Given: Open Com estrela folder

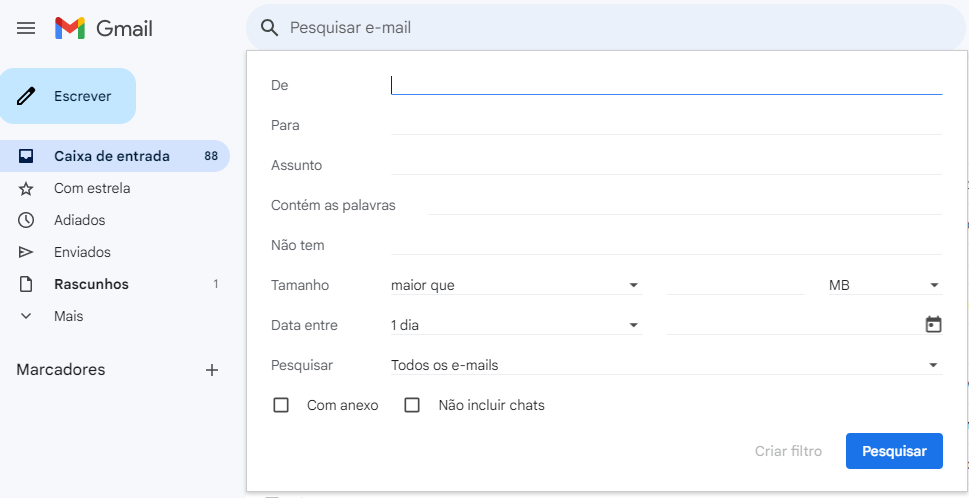Looking at the screenshot, I should [92, 188].
